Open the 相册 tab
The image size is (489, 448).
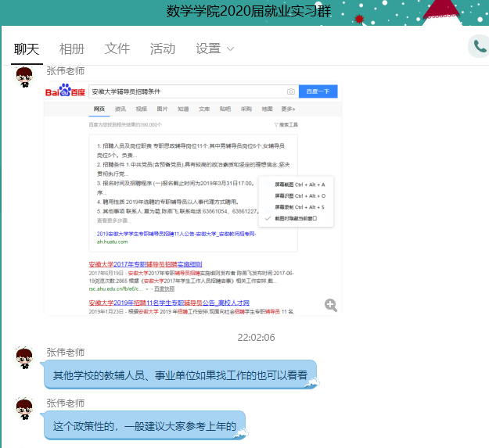click(72, 49)
